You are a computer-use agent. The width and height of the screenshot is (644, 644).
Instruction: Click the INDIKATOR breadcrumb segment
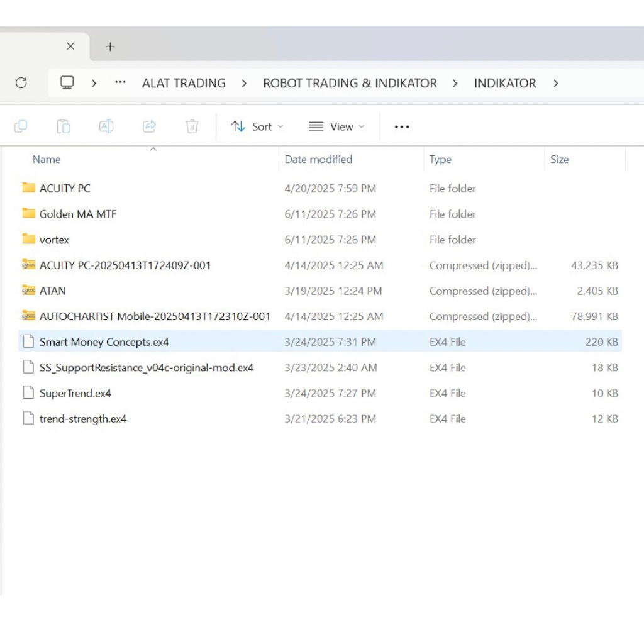tap(505, 84)
